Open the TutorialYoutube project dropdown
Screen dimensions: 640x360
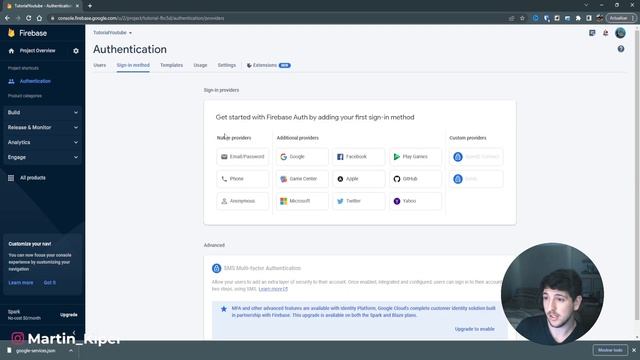(112, 33)
